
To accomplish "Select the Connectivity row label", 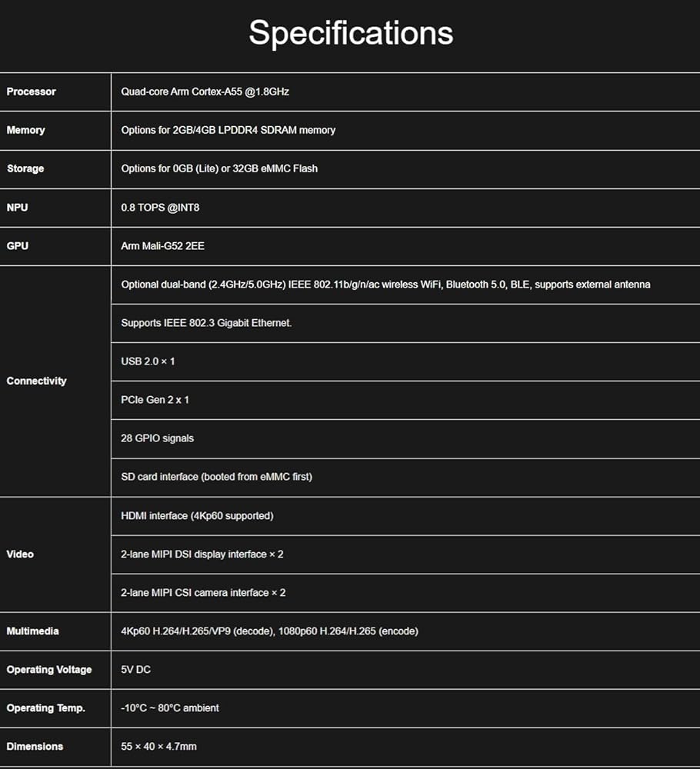I will pos(36,381).
